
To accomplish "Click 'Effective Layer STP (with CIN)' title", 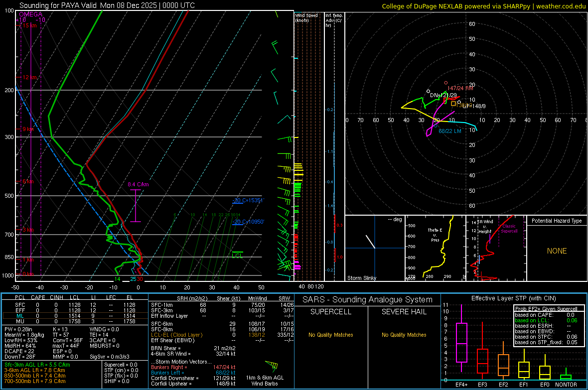I will point(513,298).
